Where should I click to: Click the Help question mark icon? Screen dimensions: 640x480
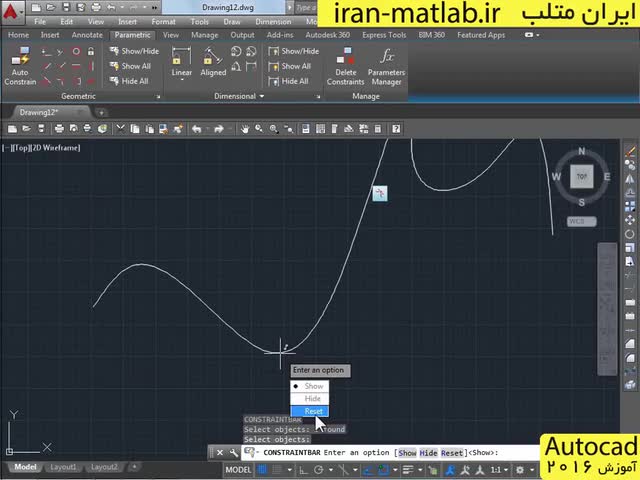tap(396, 129)
